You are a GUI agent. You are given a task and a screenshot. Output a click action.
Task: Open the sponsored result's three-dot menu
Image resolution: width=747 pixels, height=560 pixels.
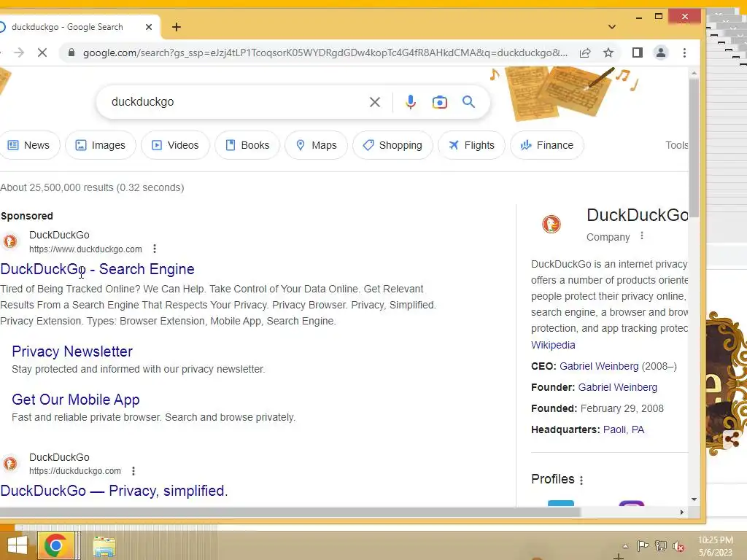(155, 249)
